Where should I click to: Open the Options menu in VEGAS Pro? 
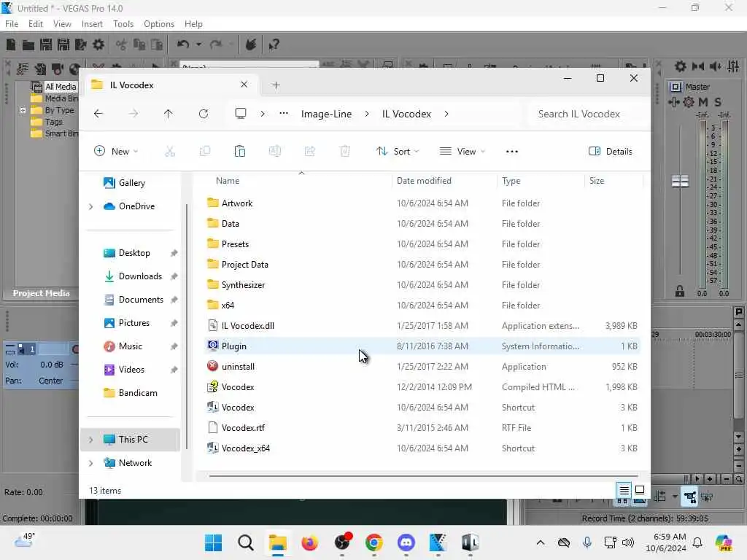pyautogui.click(x=158, y=24)
